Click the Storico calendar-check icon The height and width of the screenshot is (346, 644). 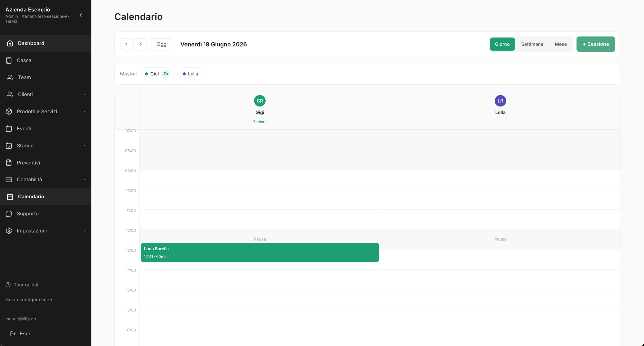pos(9,146)
